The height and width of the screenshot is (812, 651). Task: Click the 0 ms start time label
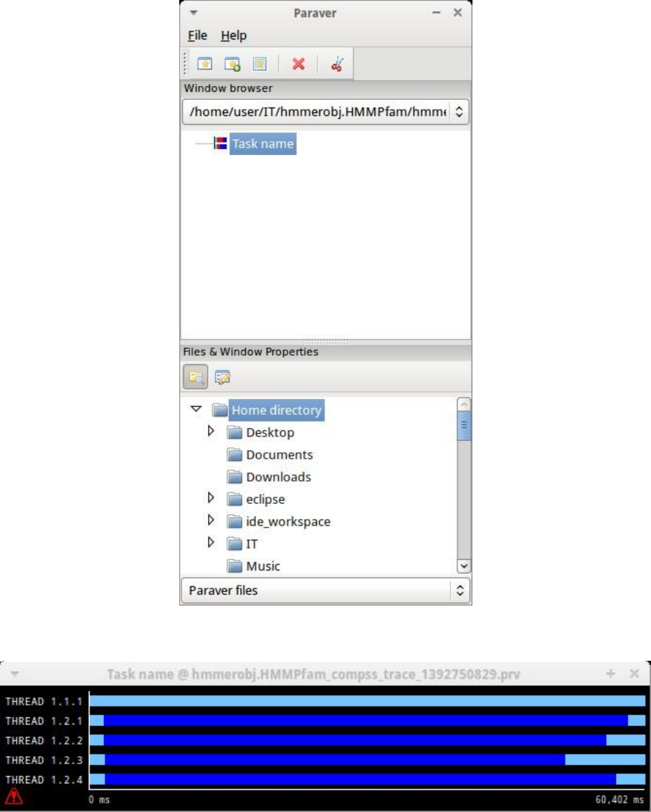pos(99,800)
